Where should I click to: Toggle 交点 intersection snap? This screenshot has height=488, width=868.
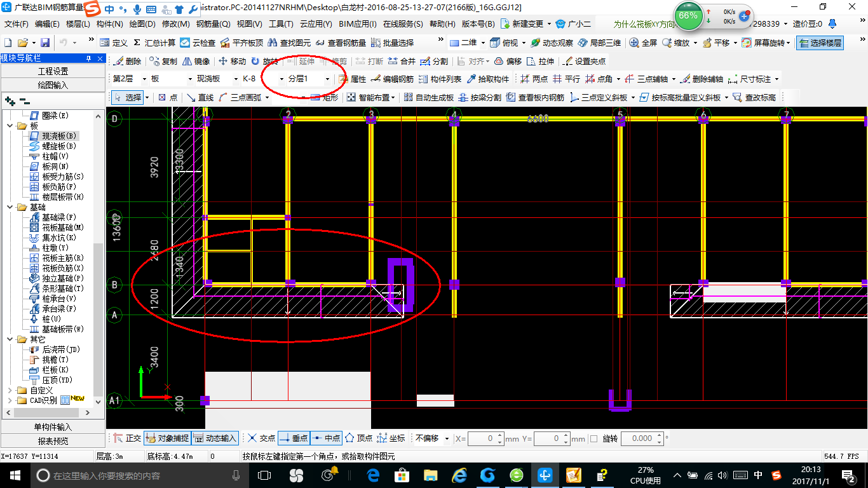point(261,438)
